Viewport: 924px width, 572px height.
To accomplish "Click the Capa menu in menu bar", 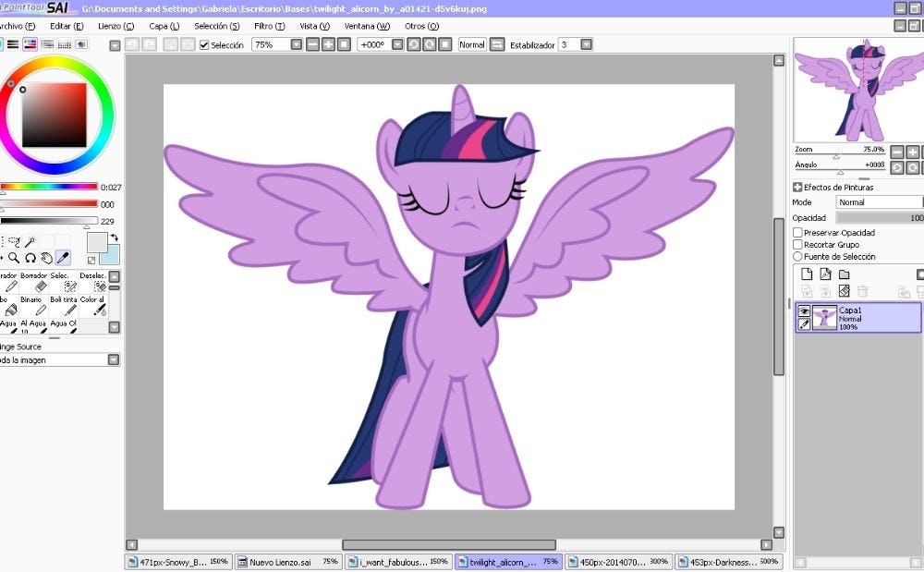I will 164,26.
